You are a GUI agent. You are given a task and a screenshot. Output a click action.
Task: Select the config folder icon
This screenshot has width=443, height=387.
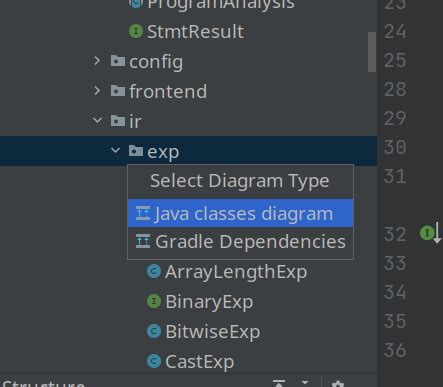[x=118, y=61]
